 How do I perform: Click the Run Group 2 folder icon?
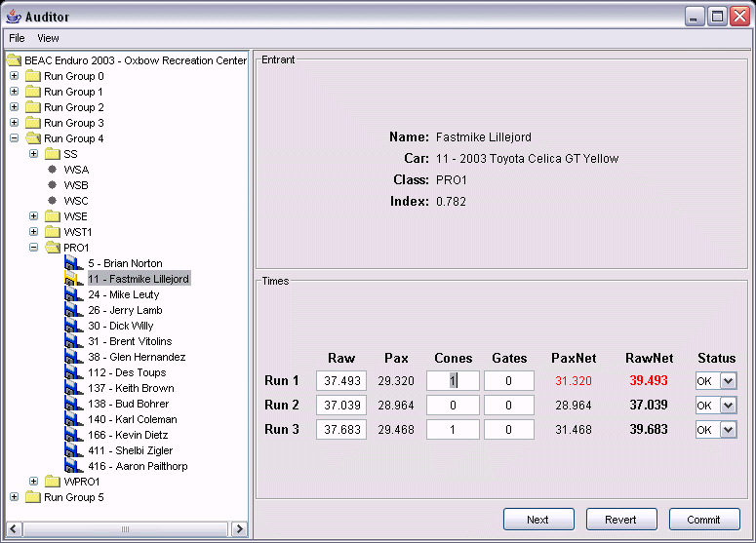point(33,107)
